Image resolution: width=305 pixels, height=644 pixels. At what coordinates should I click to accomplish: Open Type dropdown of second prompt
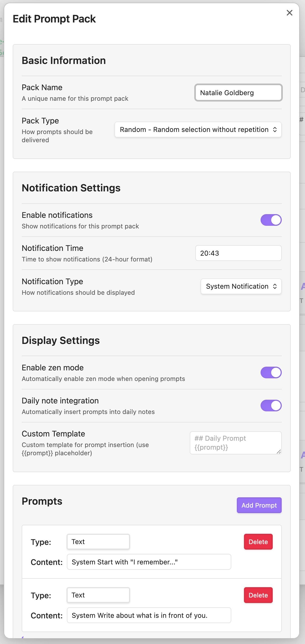point(98,595)
